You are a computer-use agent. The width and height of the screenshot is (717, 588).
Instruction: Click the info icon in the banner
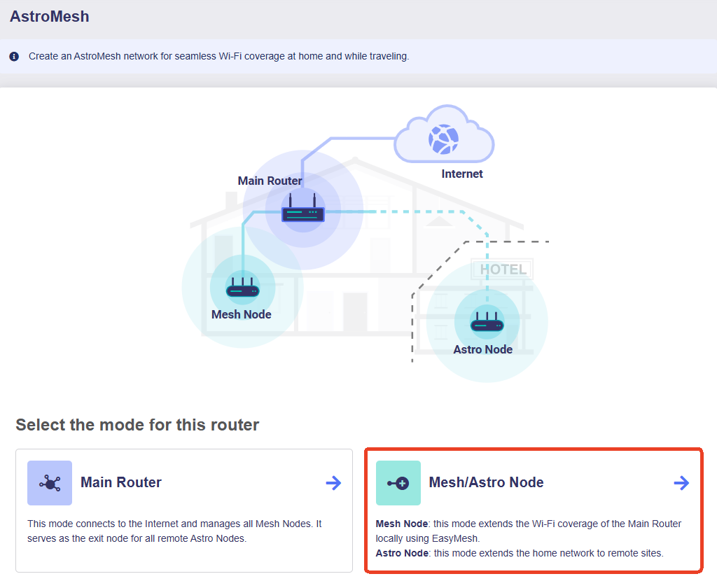[x=14, y=56]
